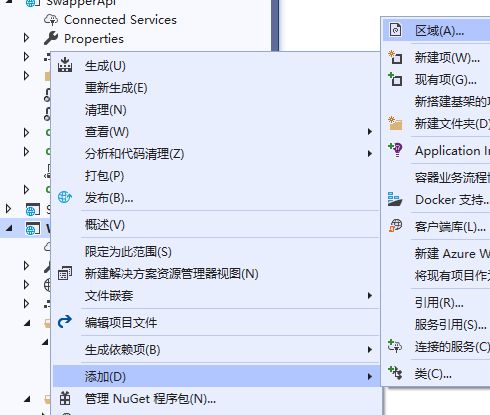Click the 客户端库(L) client library icon
Screen dimensions: 490x415
(x=396, y=226)
